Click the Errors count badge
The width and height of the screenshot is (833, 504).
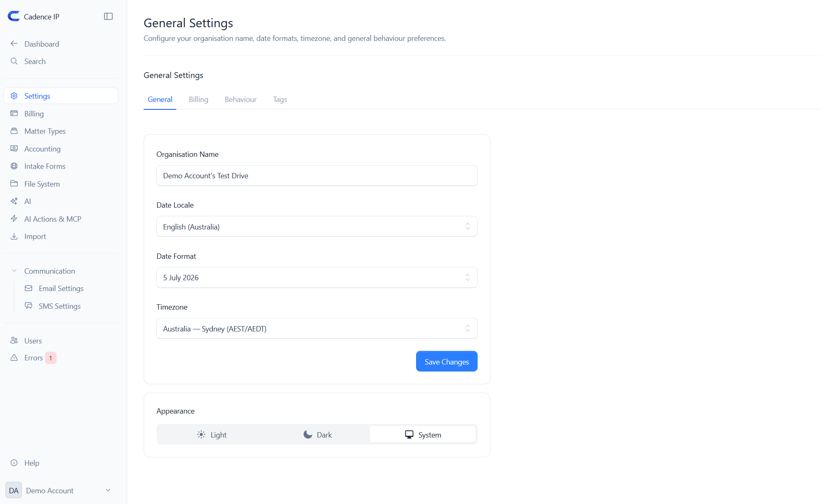pyautogui.click(x=51, y=358)
